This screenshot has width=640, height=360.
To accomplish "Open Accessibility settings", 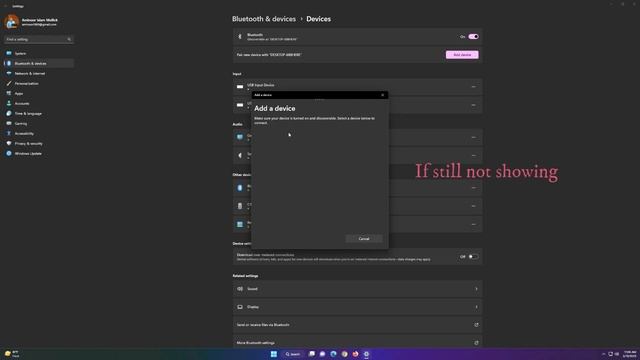I will [39, 133].
